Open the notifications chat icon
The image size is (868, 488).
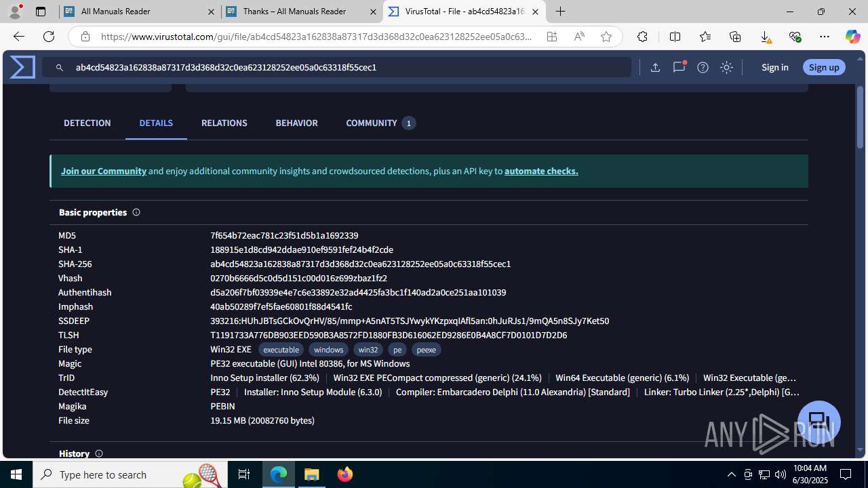[679, 67]
